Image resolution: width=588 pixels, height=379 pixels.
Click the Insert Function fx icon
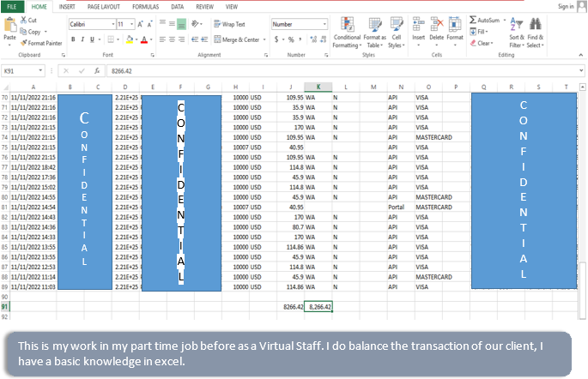97,71
